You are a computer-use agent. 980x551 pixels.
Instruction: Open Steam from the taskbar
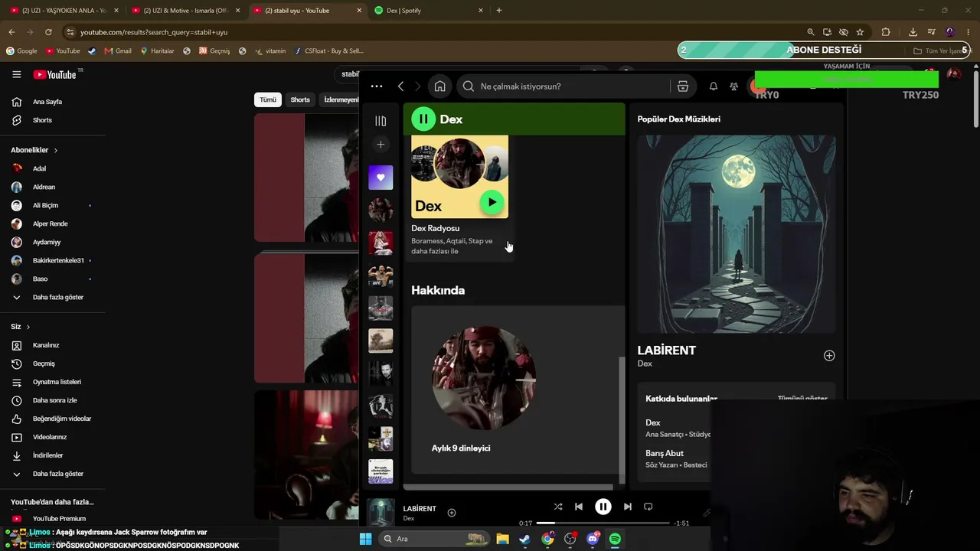tap(524, 539)
